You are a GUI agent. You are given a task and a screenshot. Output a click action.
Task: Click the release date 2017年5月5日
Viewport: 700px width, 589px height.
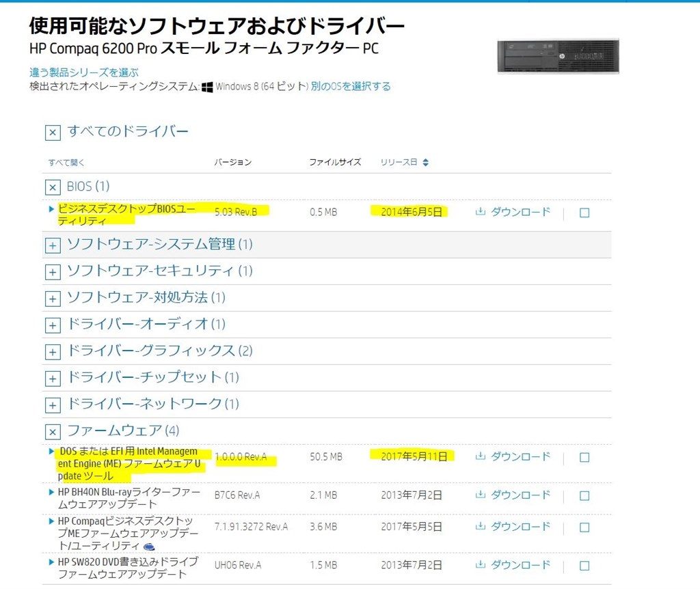tap(411, 527)
